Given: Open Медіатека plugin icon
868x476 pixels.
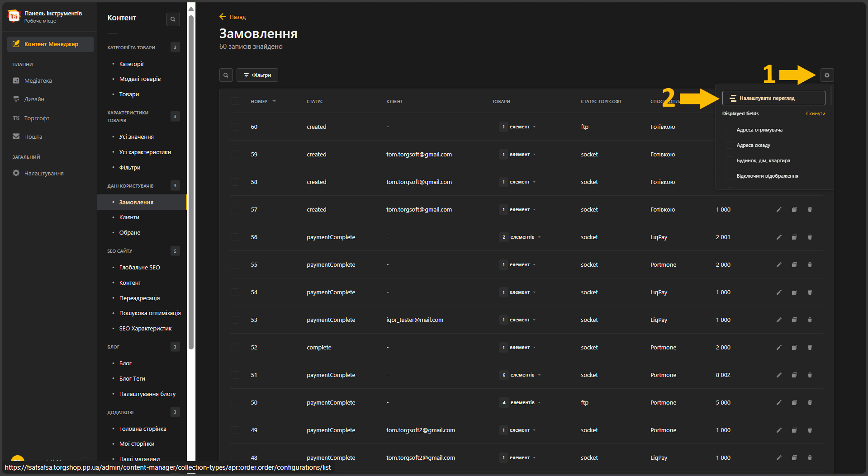Looking at the screenshot, I should pyautogui.click(x=16, y=80).
